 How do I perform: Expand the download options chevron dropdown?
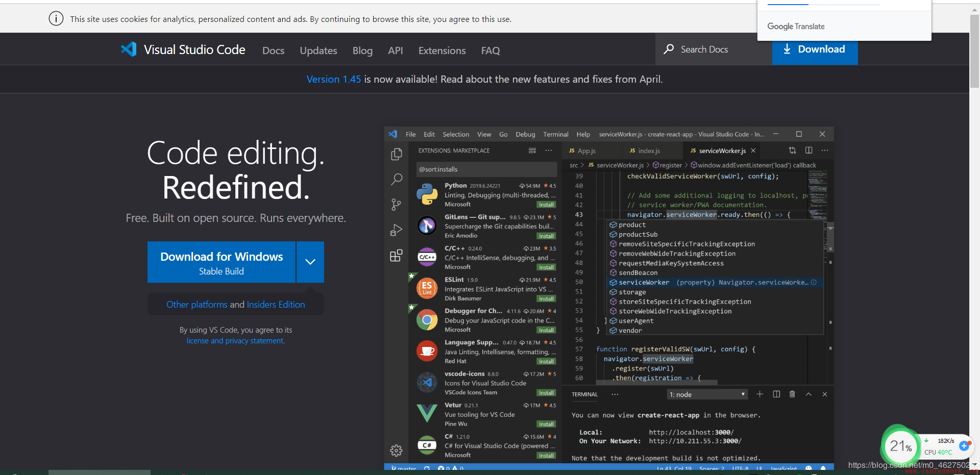310,262
